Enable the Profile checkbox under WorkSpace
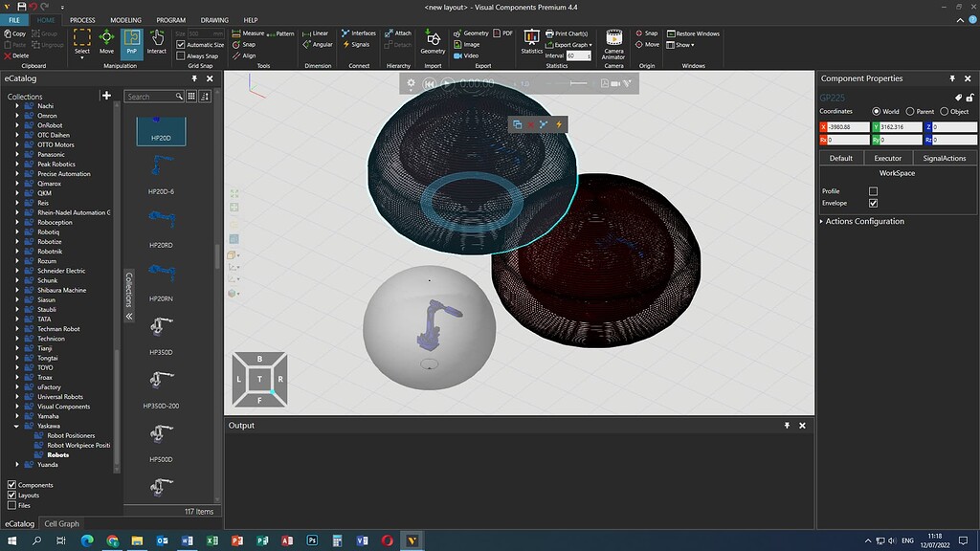The image size is (980, 551). pos(872,190)
